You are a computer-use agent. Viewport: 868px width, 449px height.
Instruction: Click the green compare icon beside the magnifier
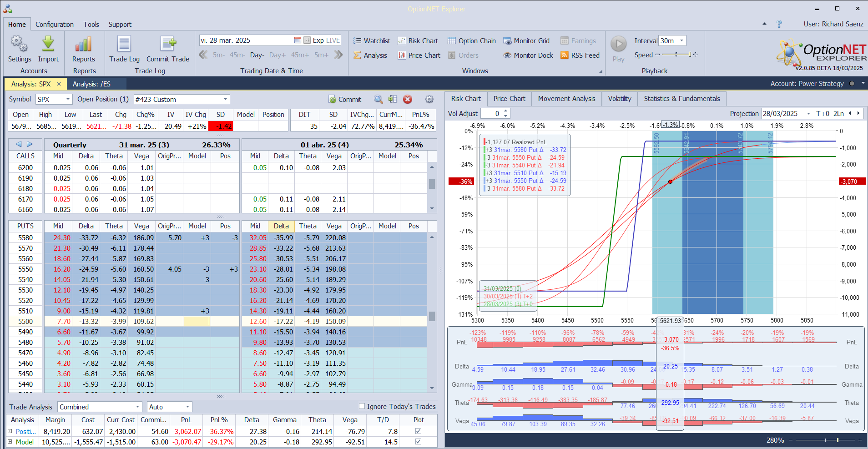(393, 99)
